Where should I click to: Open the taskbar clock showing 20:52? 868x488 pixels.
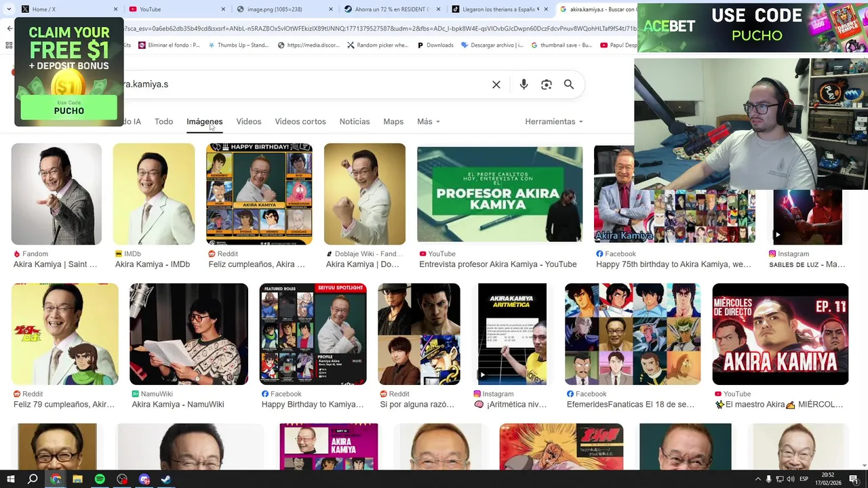[828, 479]
